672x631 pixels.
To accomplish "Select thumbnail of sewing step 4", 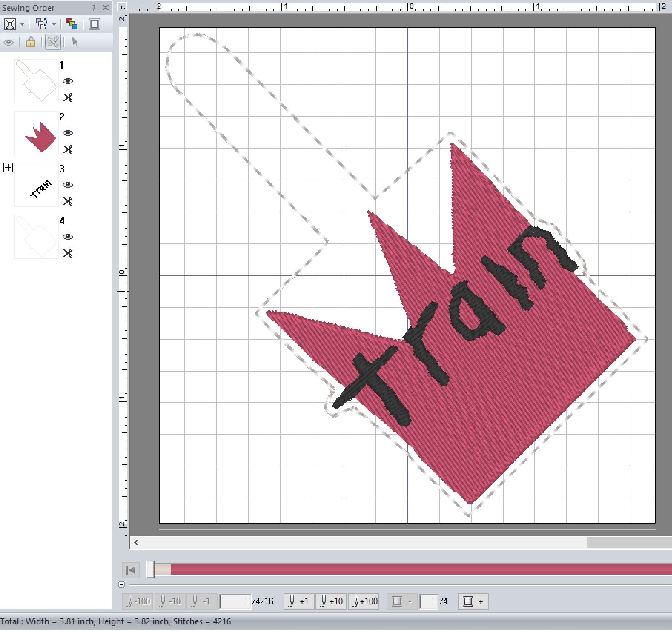I will [x=37, y=237].
